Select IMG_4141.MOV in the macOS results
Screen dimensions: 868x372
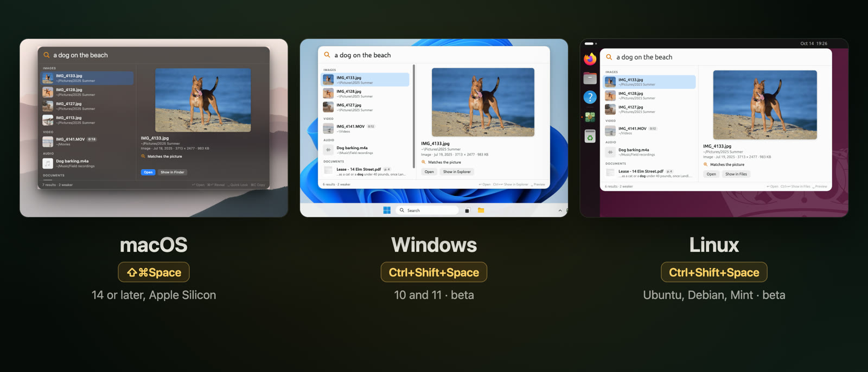click(x=87, y=142)
